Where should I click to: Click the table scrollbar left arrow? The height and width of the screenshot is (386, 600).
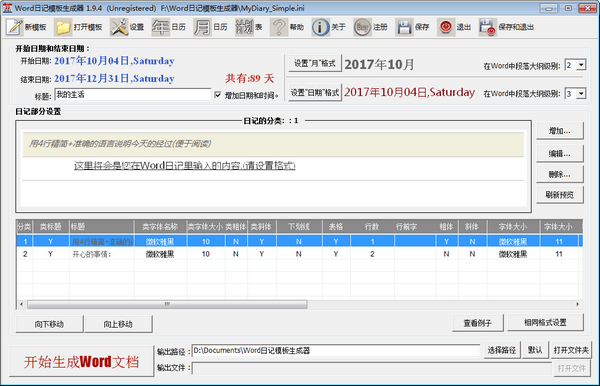point(21,305)
